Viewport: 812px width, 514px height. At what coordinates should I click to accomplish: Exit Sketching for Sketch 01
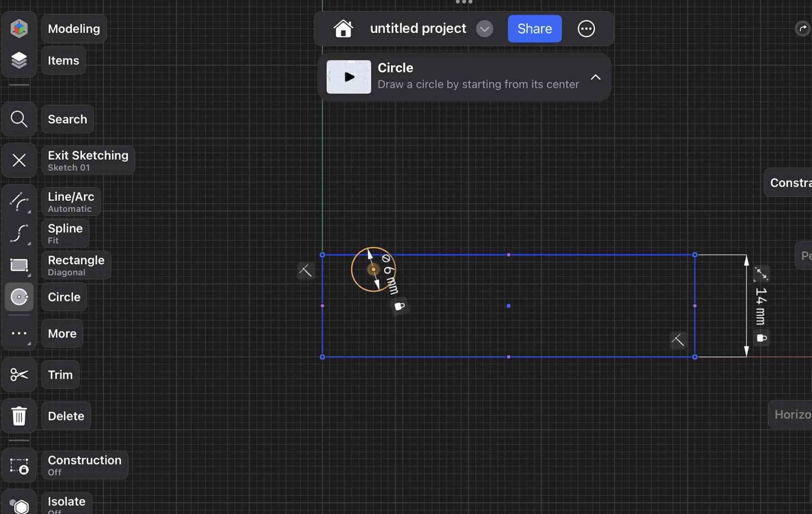[x=19, y=160]
